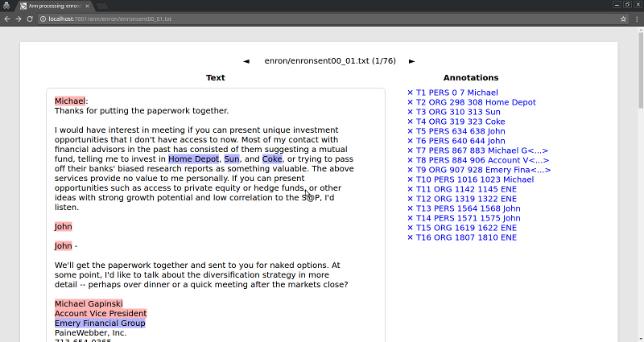Open T7 PERS 867 883 Michael G link
Screen dimensions: 644x342
point(482,150)
